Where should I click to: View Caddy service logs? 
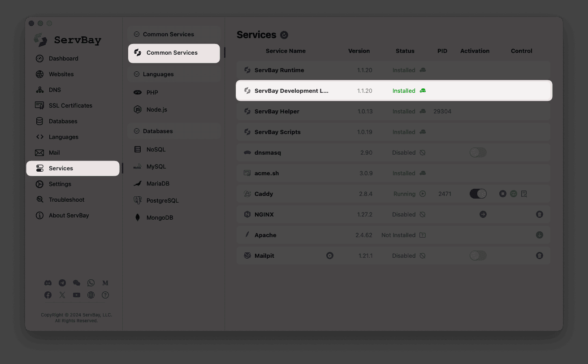pyautogui.click(x=524, y=194)
